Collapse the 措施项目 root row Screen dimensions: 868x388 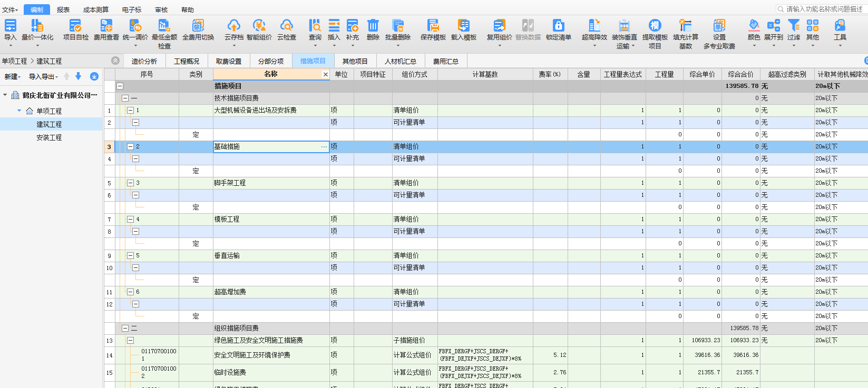point(120,86)
